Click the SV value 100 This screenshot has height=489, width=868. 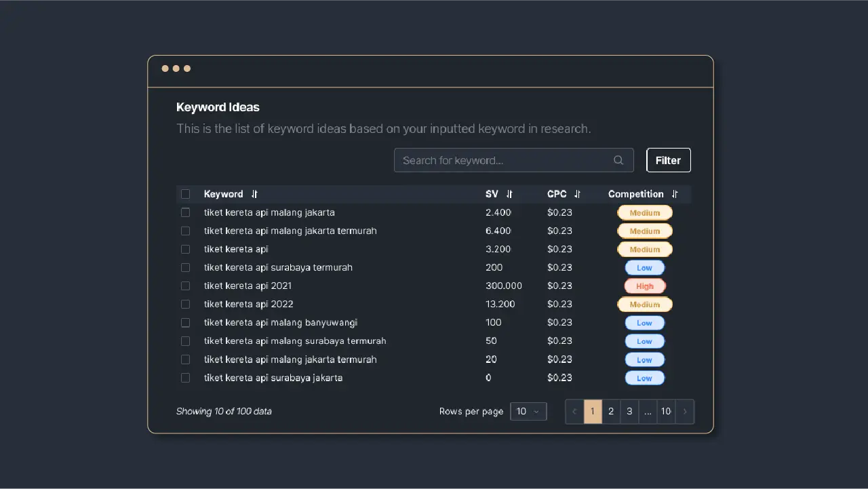point(494,322)
